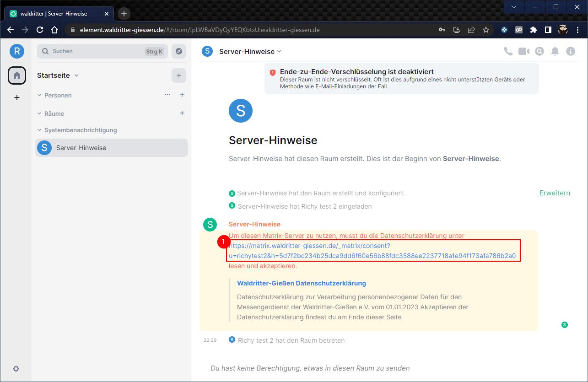588x382 pixels.
Task: Collapse the Räume section
Action: [39, 113]
